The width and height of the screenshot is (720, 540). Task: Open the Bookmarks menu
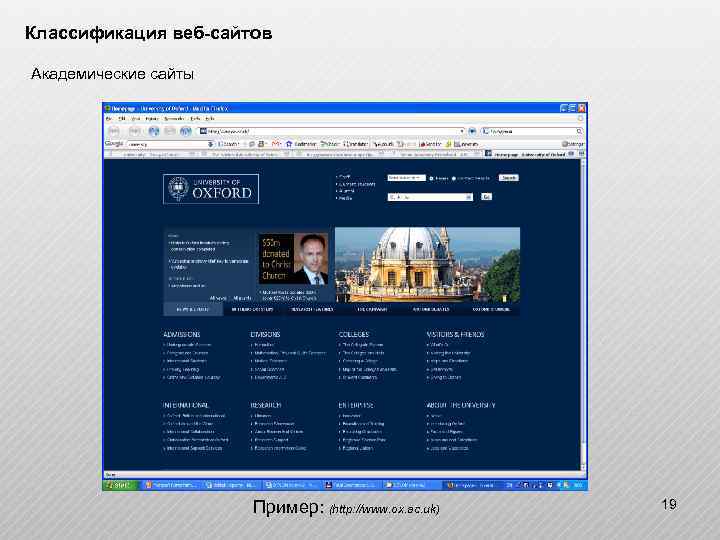point(174,118)
